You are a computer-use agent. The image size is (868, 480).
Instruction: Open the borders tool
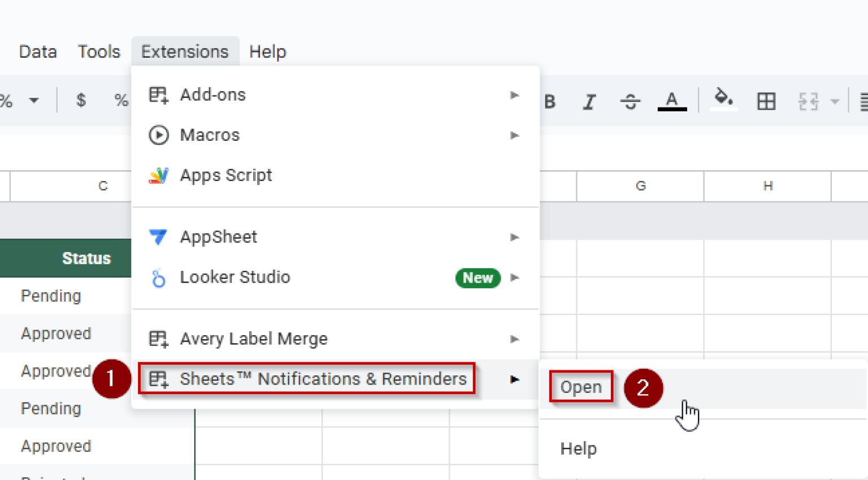(x=766, y=101)
